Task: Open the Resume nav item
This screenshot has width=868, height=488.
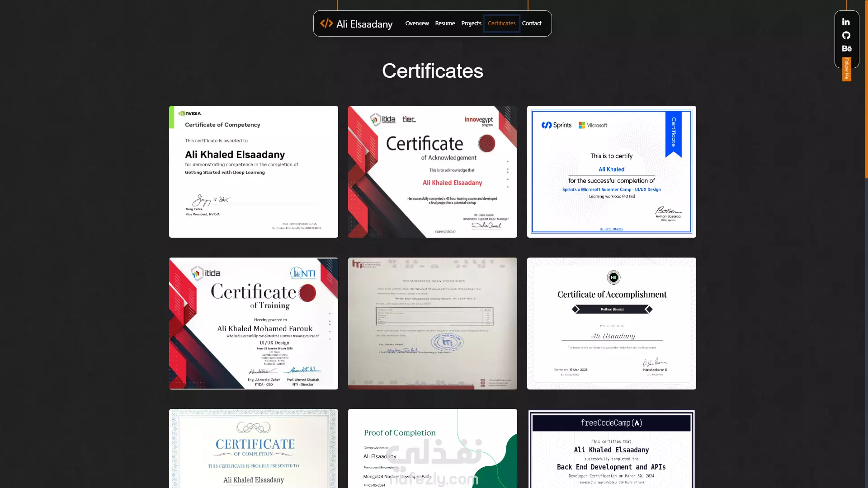Action: 445,23
